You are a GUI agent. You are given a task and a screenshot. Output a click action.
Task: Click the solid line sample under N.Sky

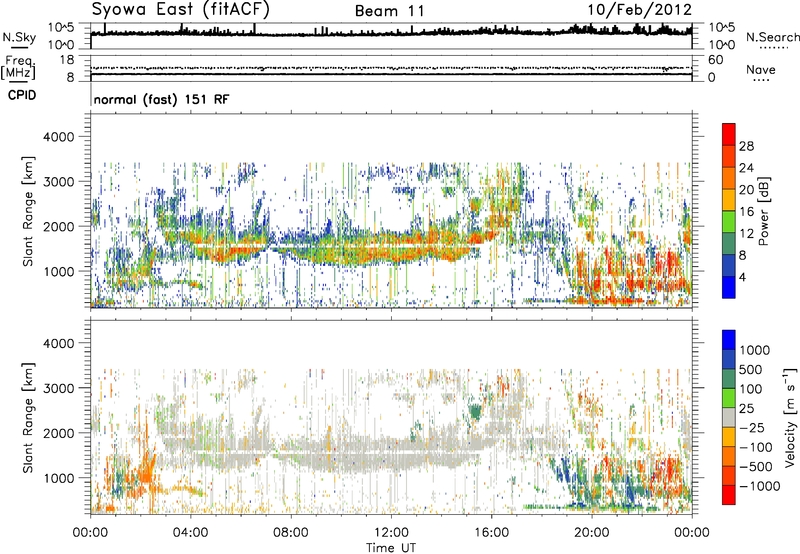click(x=19, y=47)
